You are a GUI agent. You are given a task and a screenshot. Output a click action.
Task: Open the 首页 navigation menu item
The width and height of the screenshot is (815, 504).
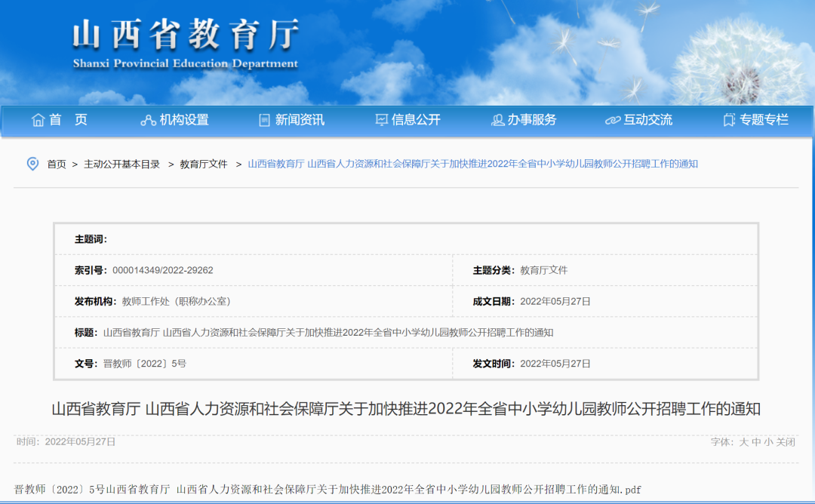[x=68, y=120]
